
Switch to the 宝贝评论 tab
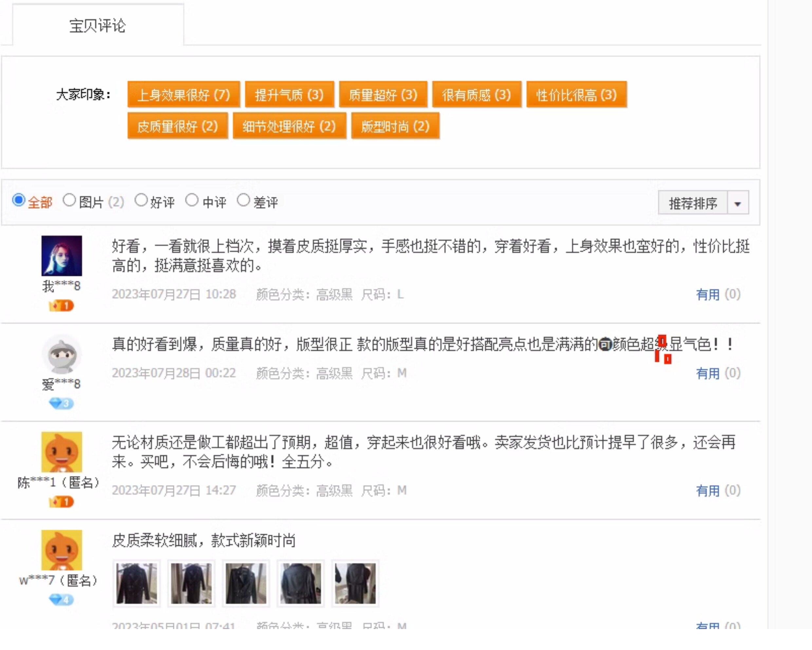pyautogui.click(x=98, y=26)
